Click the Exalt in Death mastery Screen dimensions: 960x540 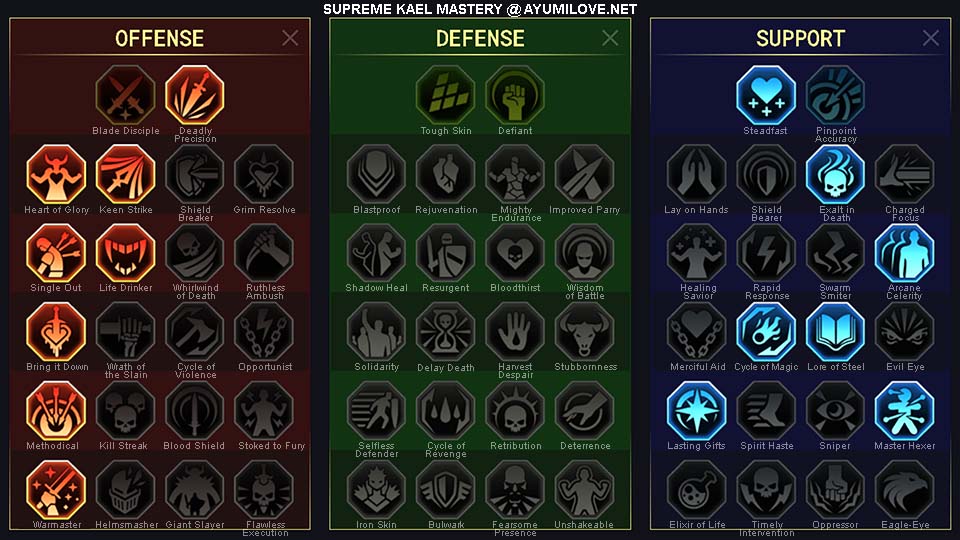point(835,174)
